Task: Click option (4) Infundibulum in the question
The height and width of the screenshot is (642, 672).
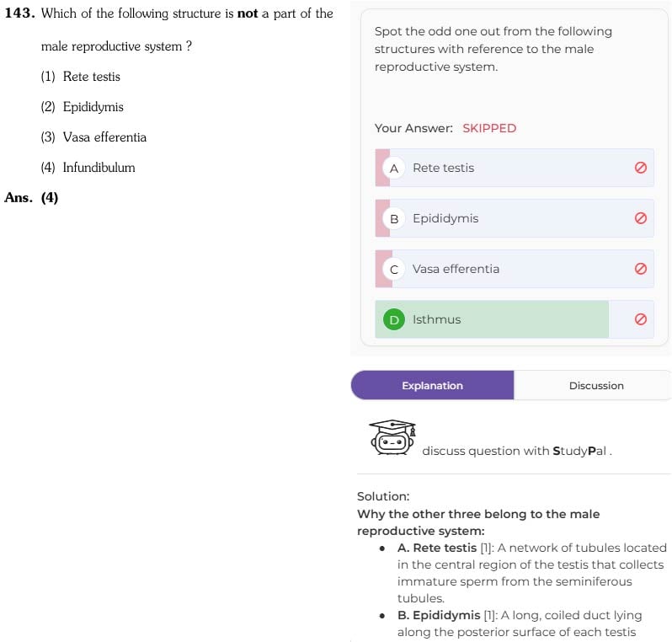Action: (x=88, y=168)
